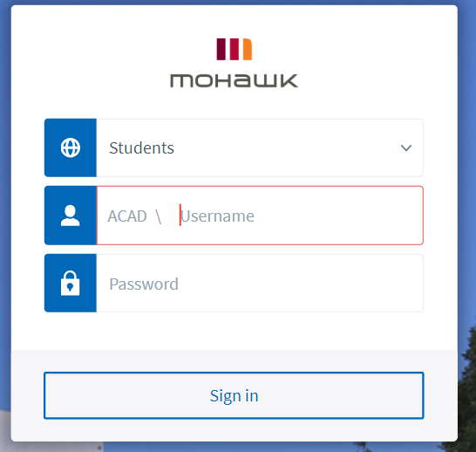Select the Students label in the combo box
The image size is (476, 452).
point(141,148)
